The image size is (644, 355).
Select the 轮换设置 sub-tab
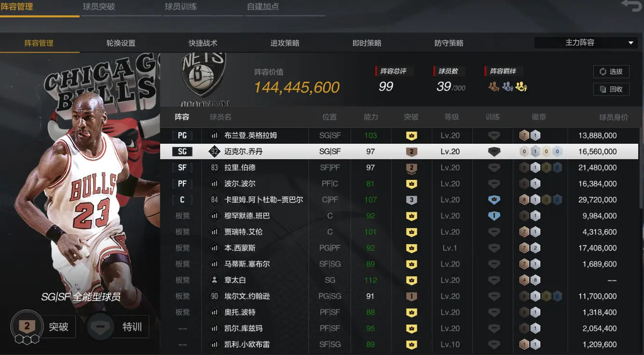click(x=121, y=43)
